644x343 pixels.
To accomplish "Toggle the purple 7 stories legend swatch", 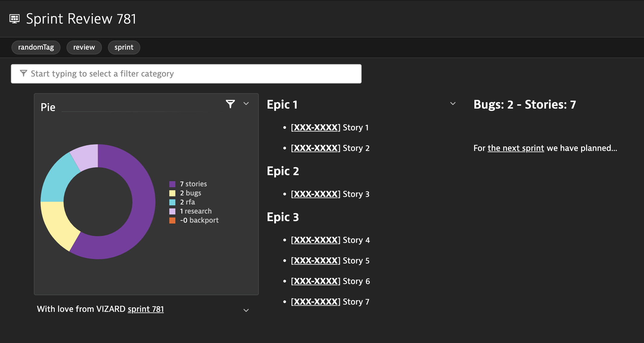I will pos(172,184).
